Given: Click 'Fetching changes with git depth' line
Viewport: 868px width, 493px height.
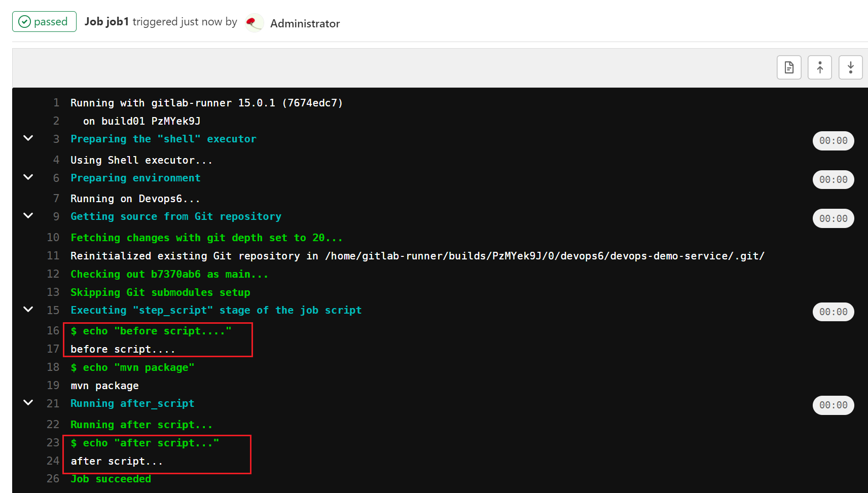Looking at the screenshot, I should click(x=207, y=238).
